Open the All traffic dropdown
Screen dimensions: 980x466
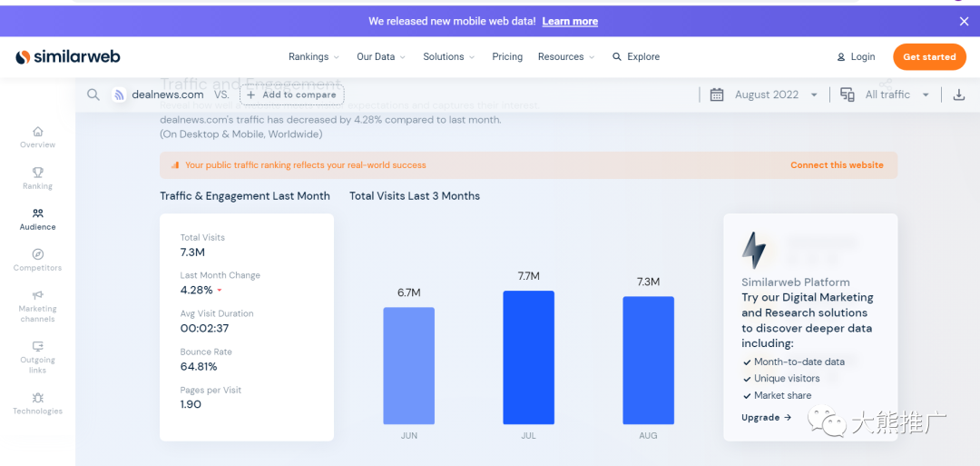(x=885, y=94)
